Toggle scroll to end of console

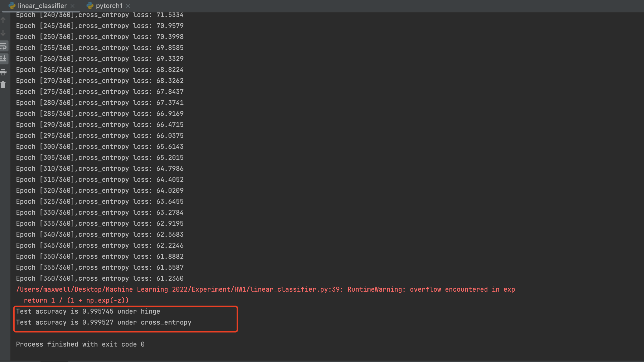coord(4,59)
